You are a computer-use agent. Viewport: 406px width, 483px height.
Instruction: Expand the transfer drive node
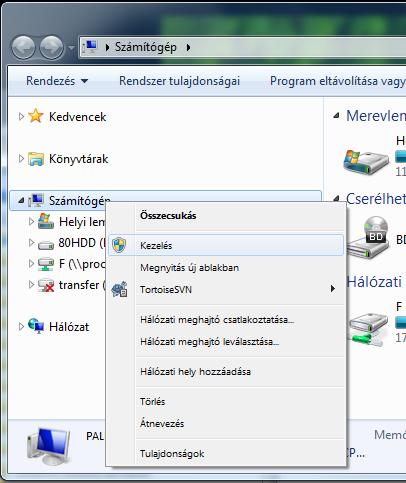(x=31, y=285)
